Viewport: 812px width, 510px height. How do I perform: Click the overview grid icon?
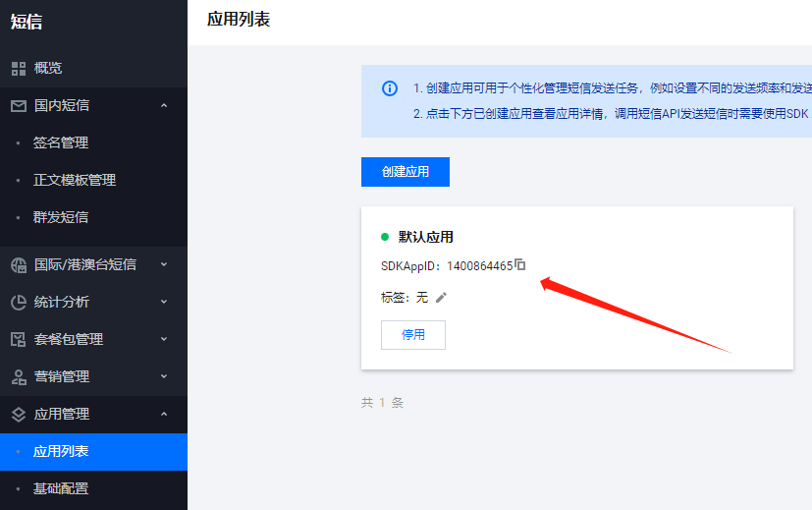pos(19,68)
